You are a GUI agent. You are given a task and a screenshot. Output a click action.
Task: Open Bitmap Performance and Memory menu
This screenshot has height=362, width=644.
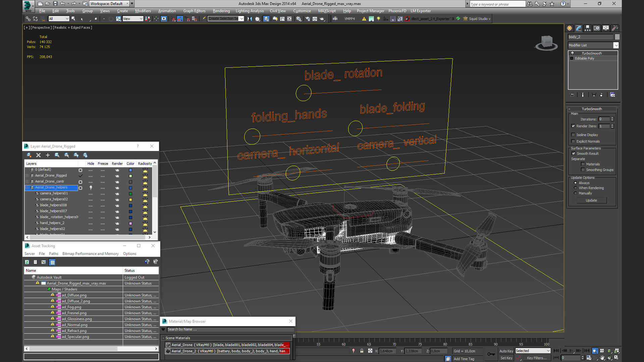click(91, 254)
